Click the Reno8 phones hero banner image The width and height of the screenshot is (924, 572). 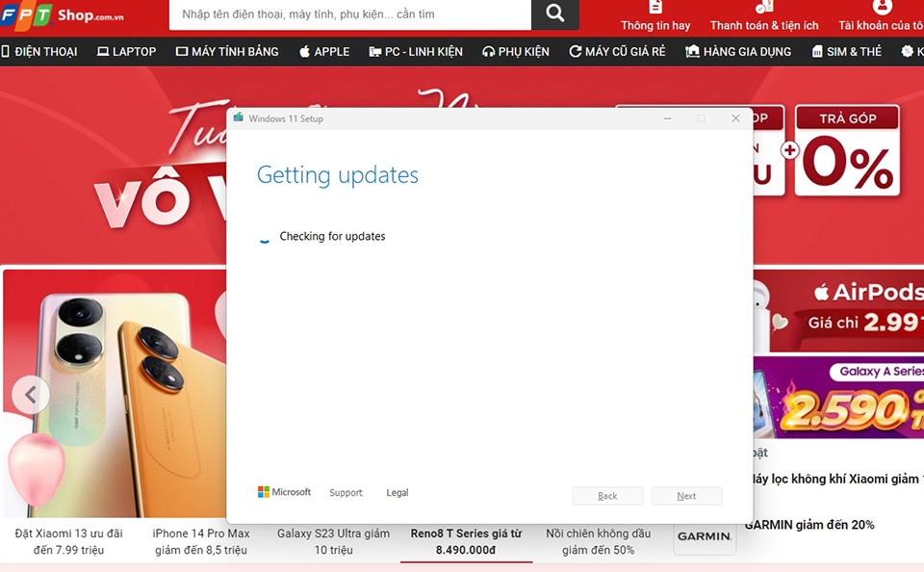[115, 393]
